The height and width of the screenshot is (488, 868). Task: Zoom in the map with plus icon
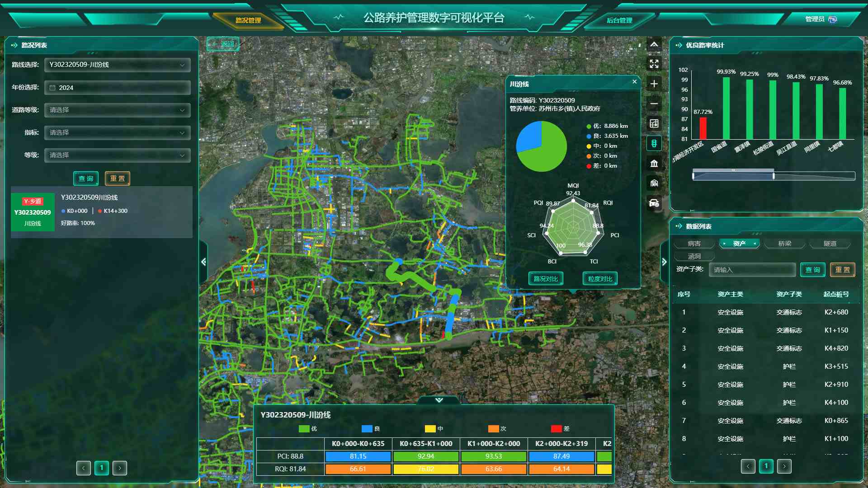click(654, 84)
